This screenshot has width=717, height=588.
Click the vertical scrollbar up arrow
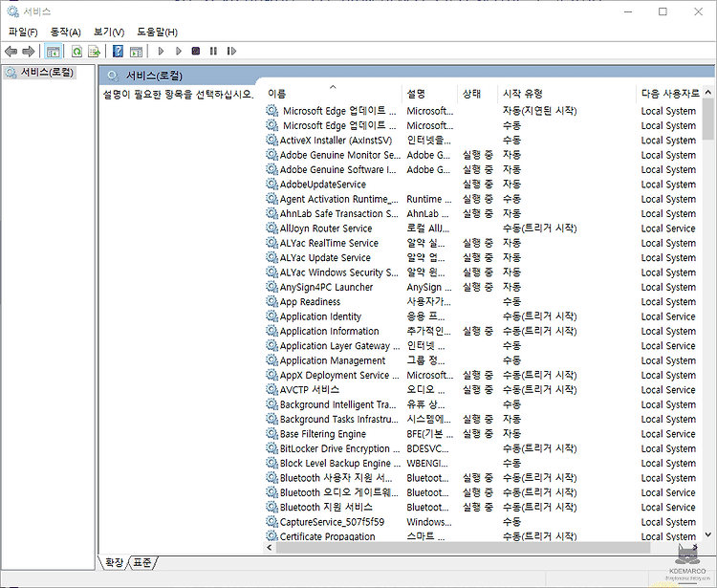pyautogui.click(x=708, y=93)
